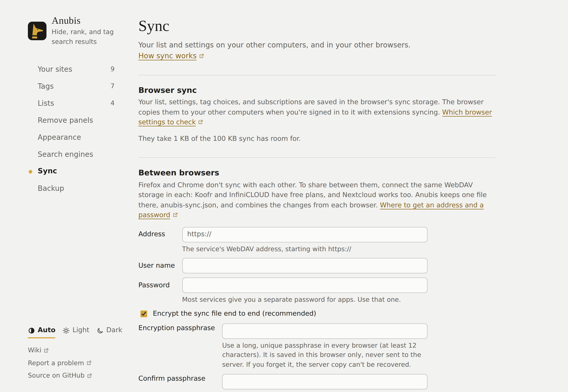Screen dimensions: 568x392
Task: Uncheck Encrypt the sync file end to end
Action: [144, 314]
